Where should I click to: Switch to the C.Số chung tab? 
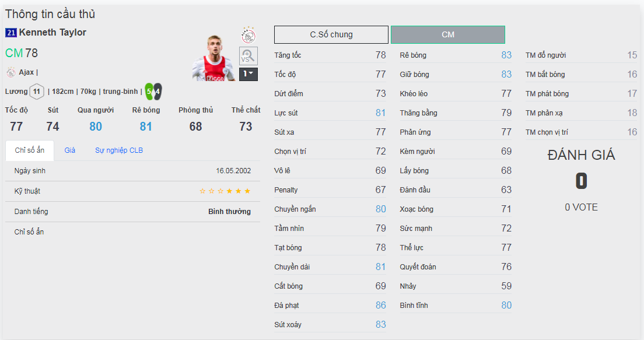(331, 34)
